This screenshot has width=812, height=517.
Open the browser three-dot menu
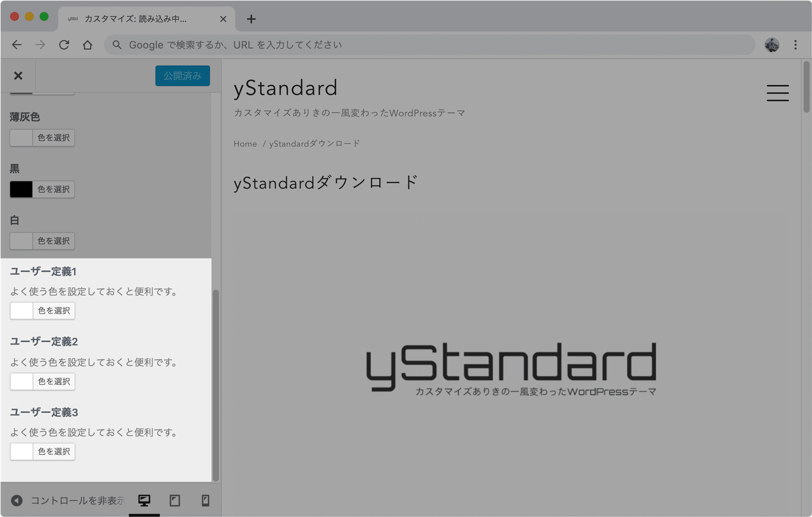point(795,45)
